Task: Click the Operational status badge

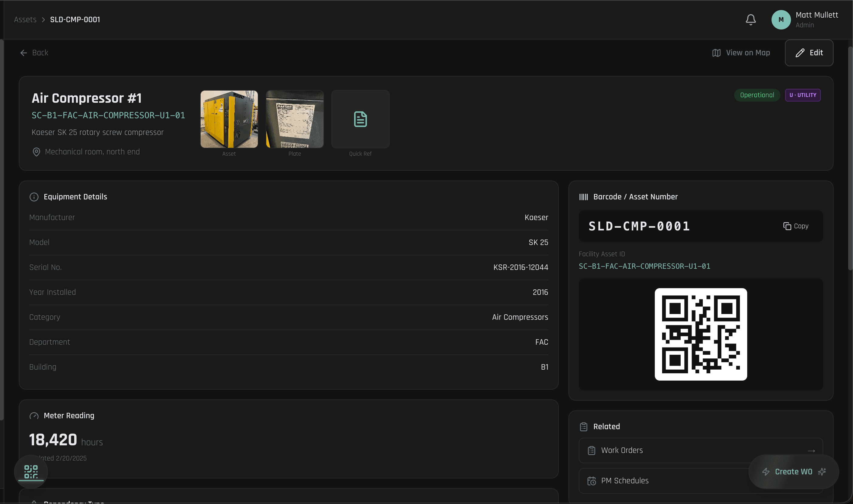Action: coord(757,95)
